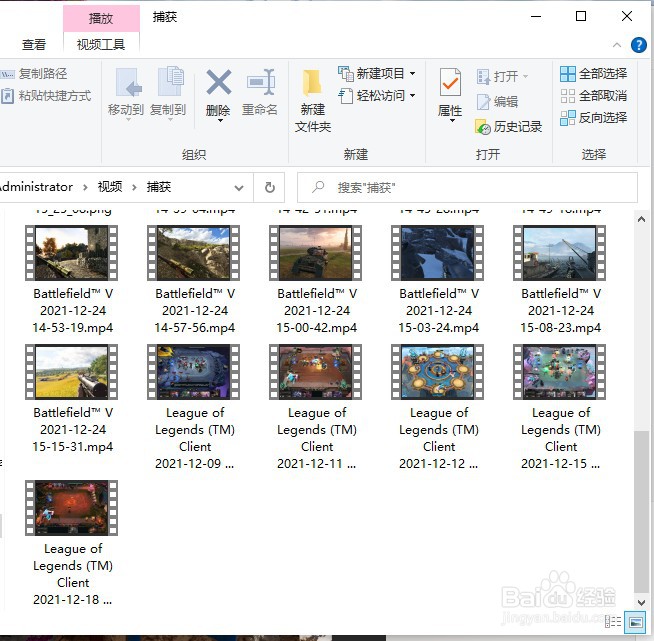Click the Copy to icon
This screenshot has height=641, width=654.
[x=171, y=81]
